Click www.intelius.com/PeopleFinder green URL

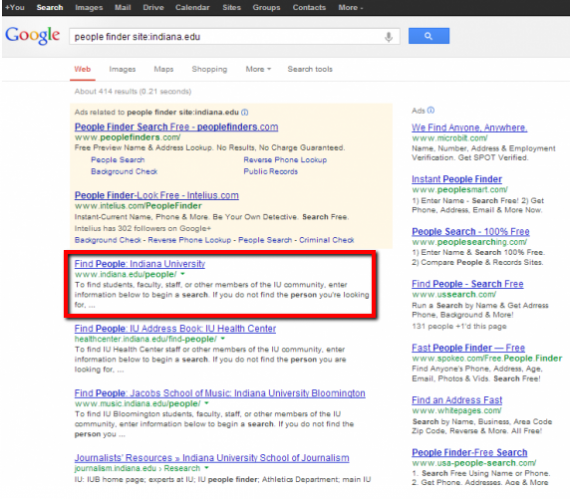point(138,206)
